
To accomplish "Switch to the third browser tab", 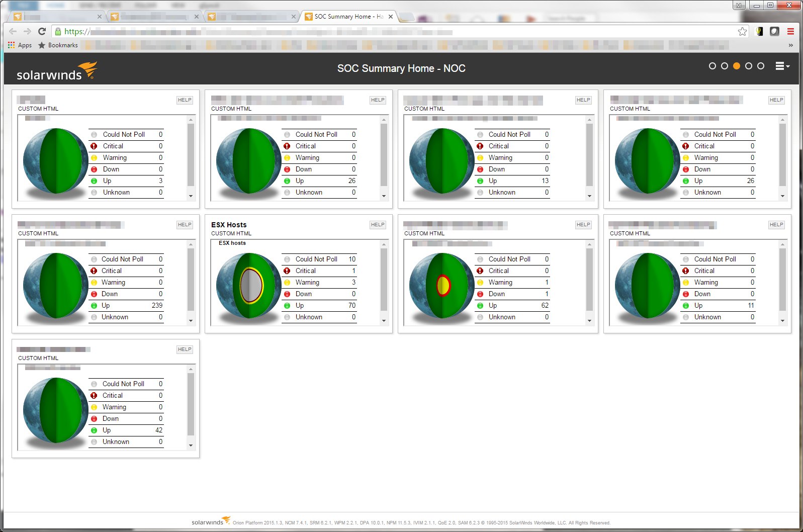I will pos(252,17).
